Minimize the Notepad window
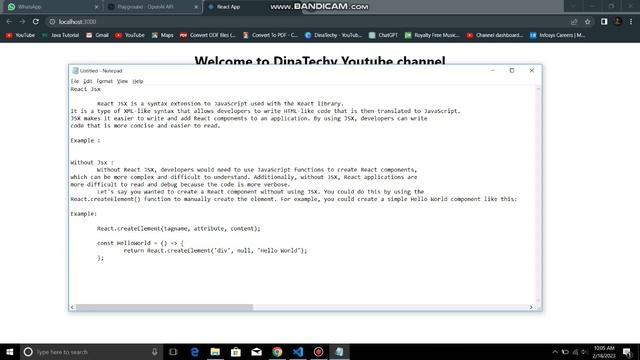Image resolution: width=640 pixels, height=360 pixels. tap(492, 71)
